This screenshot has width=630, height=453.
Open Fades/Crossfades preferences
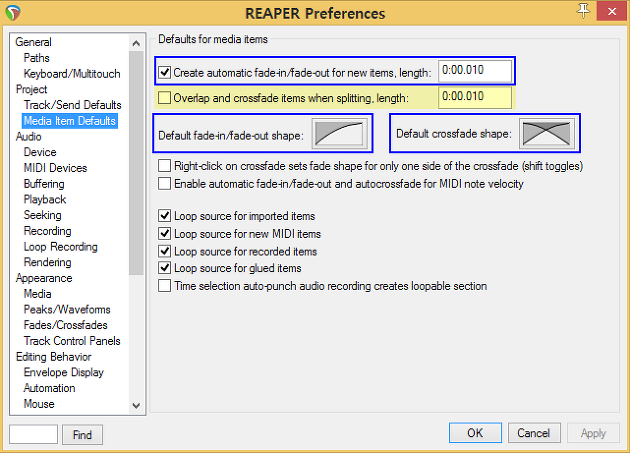(65, 325)
